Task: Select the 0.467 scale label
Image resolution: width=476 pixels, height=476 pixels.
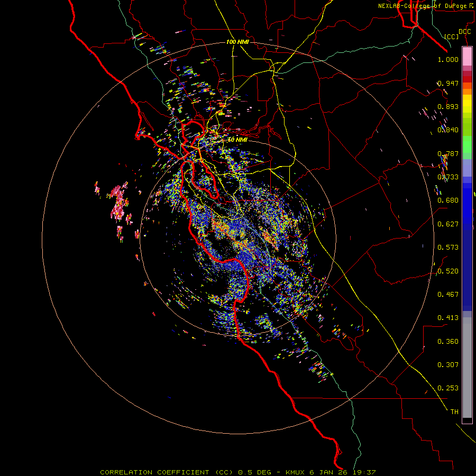Action: click(448, 295)
